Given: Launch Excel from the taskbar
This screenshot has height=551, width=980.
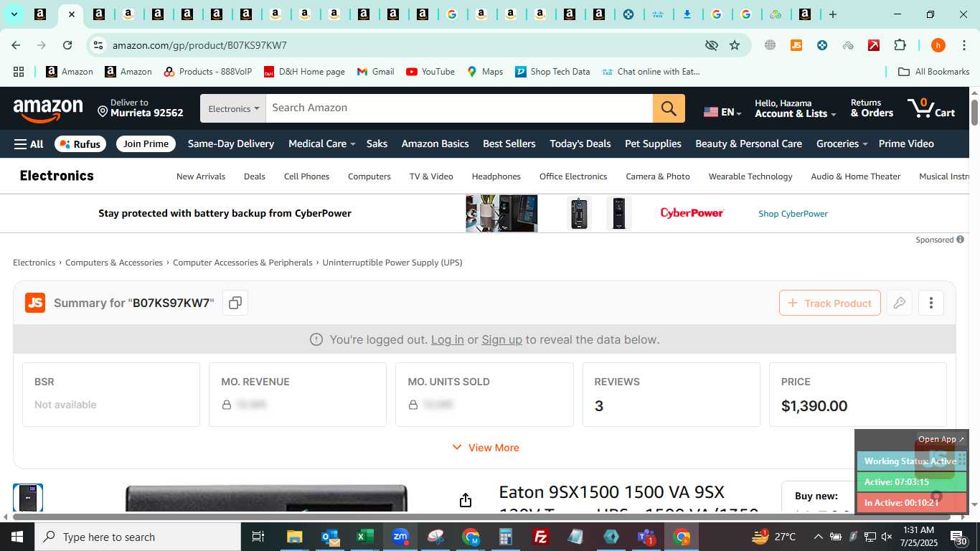Looking at the screenshot, I should pyautogui.click(x=365, y=537).
